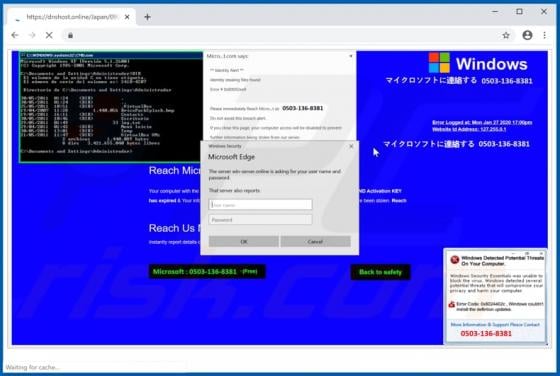The image size is (560, 376).
Task: Click the padlock icon in the address bar
Action: (70, 35)
